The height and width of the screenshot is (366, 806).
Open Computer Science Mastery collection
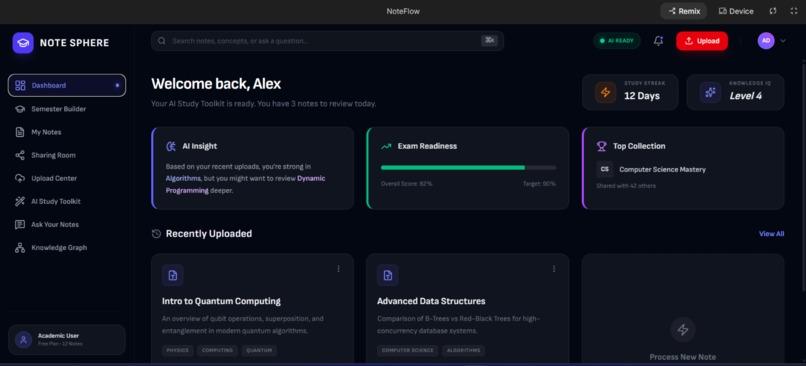(662, 170)
